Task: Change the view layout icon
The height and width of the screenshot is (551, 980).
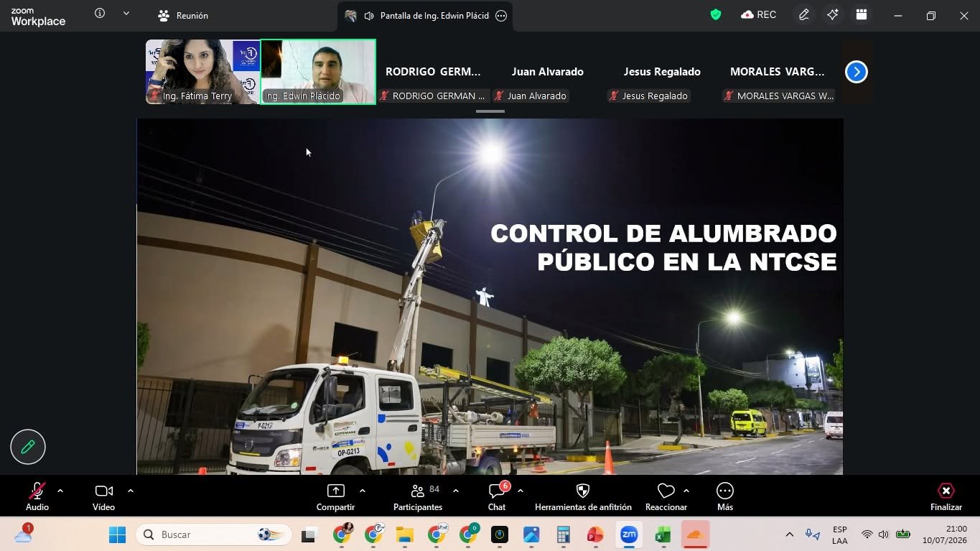Action: [862, 14]
